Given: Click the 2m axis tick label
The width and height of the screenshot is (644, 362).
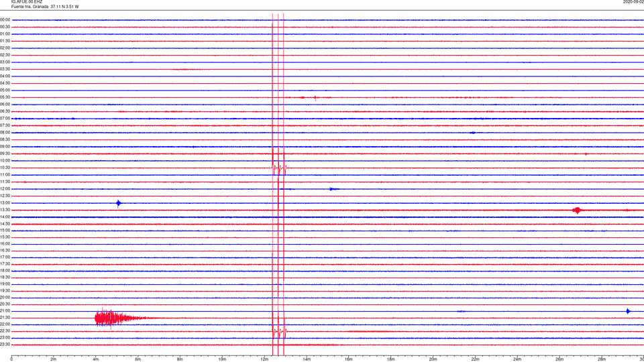Looking at the screenshot, I should pyautogui.click(x=54, y=359).
